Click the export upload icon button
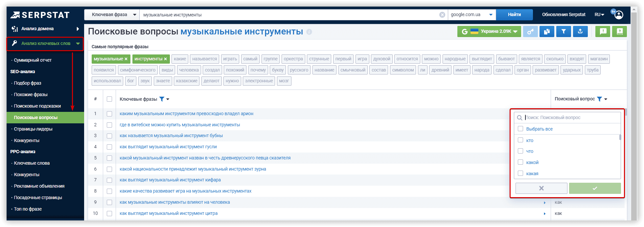 coord(580,31)
